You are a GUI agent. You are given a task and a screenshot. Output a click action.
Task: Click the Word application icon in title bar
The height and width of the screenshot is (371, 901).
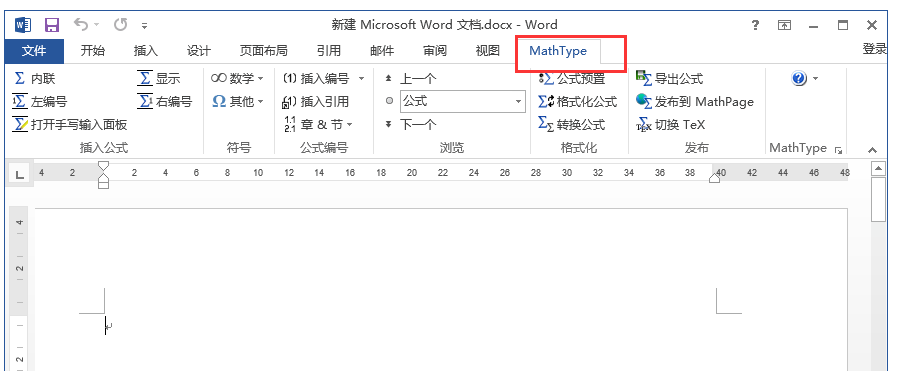(22, 25)
